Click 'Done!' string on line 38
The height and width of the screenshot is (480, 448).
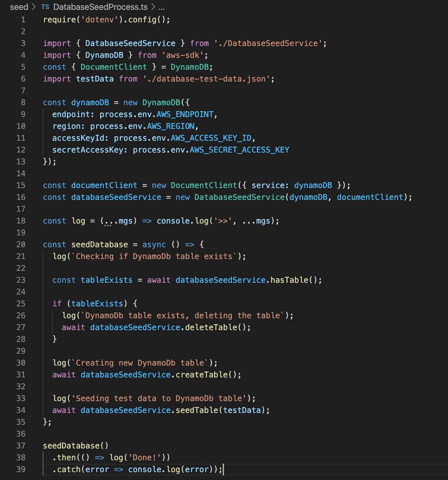(145, 458)
